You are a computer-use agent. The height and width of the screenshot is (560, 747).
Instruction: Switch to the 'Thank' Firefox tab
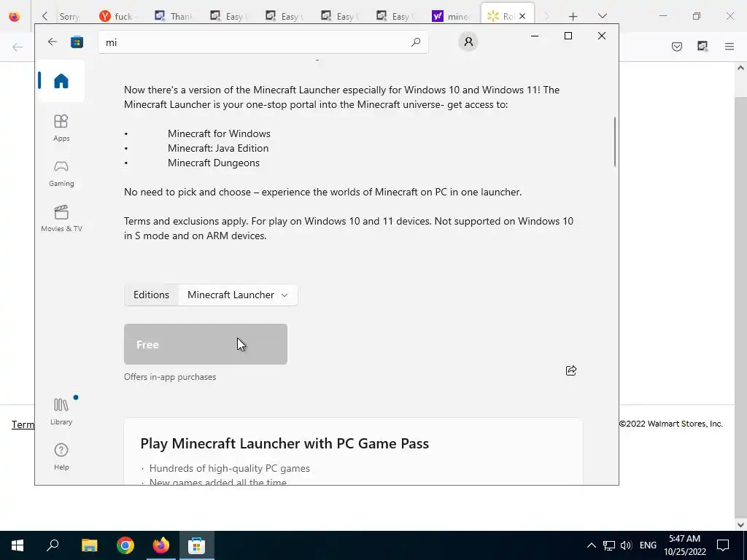coord(174,17)
